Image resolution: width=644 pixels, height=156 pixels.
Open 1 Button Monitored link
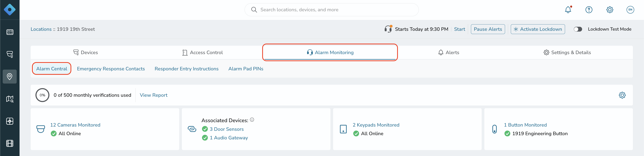(525, 125)
